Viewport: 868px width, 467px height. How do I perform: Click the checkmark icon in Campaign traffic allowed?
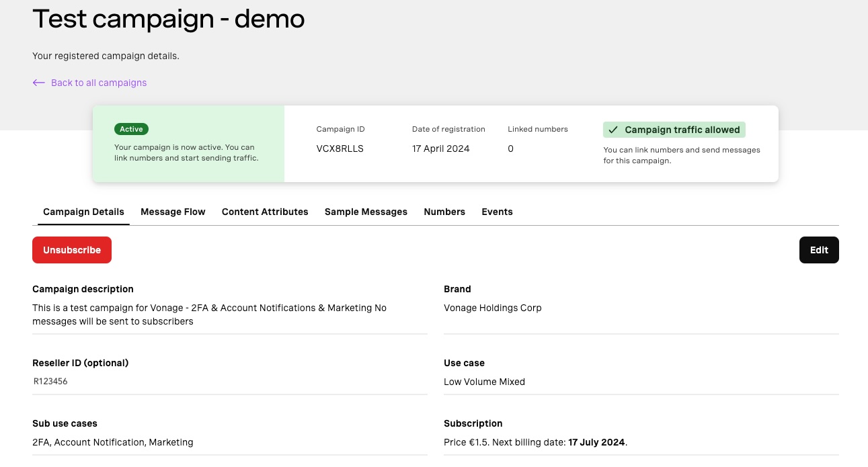click(x=613, y=130)
